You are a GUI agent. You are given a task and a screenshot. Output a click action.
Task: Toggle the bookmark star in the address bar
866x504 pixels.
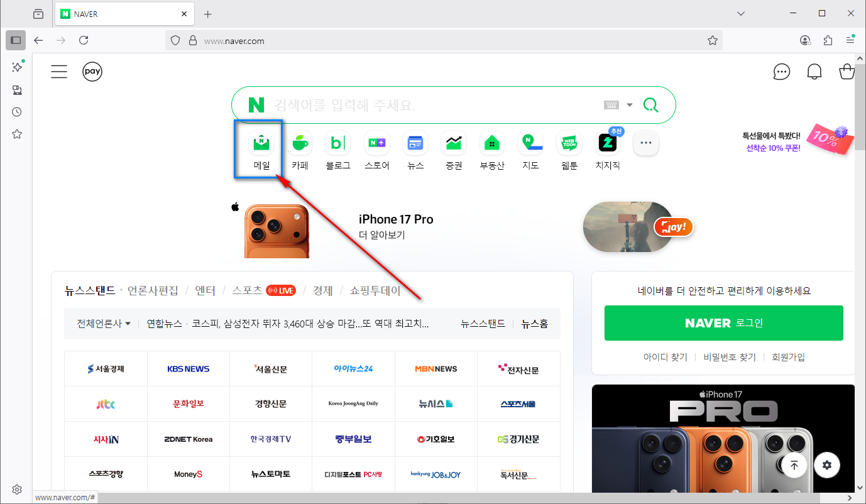point(713,40)
